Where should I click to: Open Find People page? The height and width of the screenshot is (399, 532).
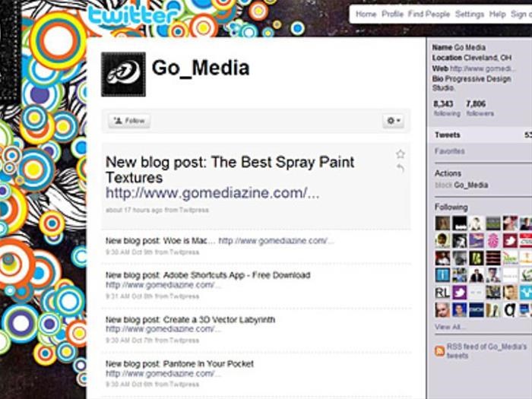429,14
